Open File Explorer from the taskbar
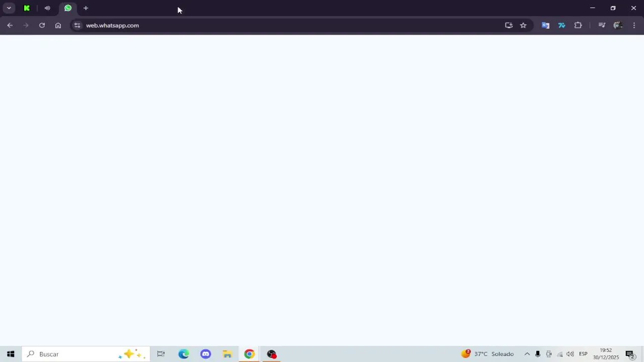The image size is (644, 362). tap(227, 354)
